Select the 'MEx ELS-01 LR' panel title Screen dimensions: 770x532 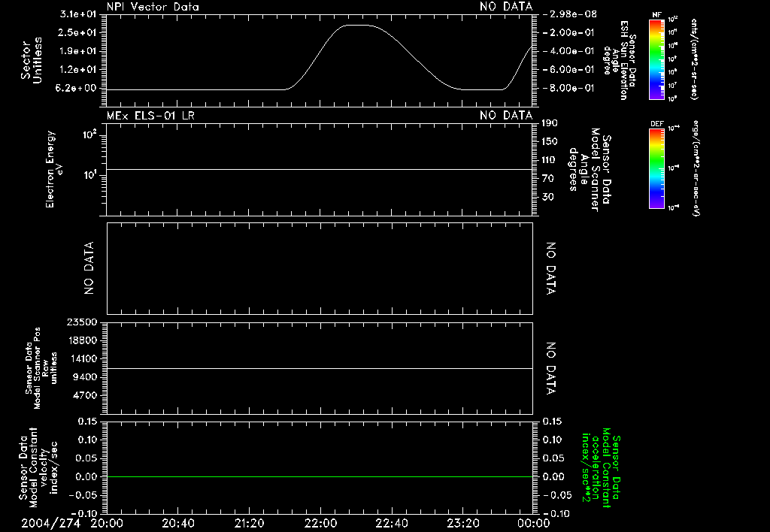click(x=150, y=115)
